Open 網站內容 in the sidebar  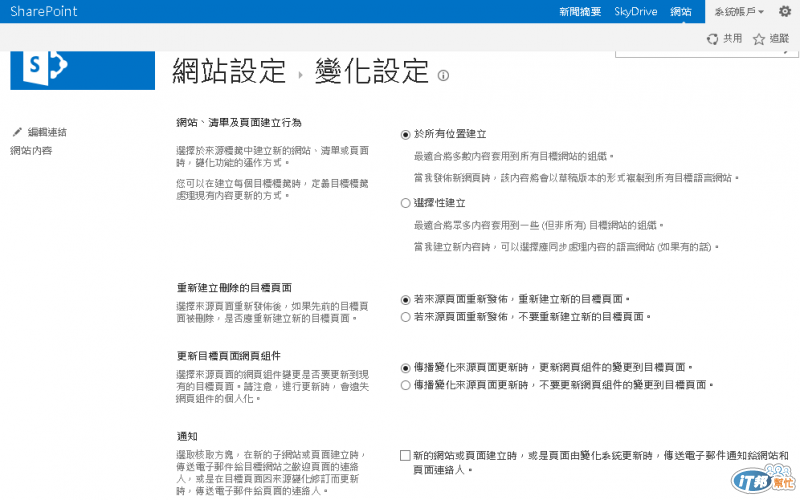[x=31, y=151]
